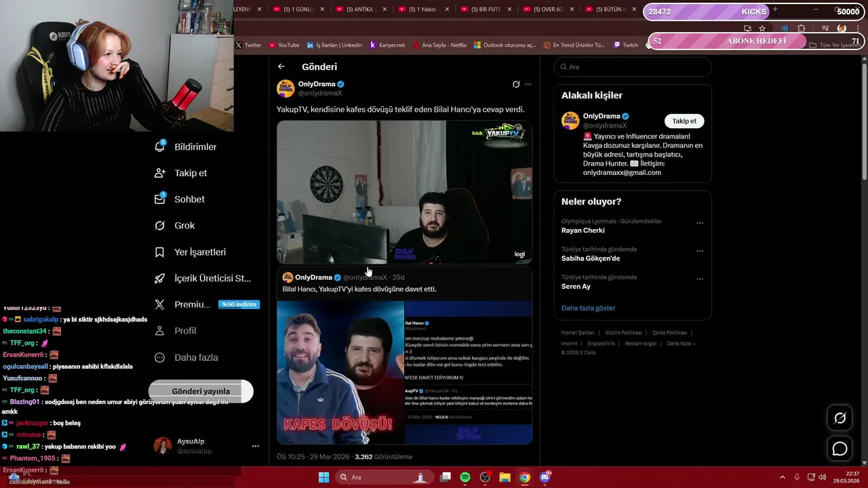Open post options three-dot menu

pyautogui.click(x=528, y=84)
